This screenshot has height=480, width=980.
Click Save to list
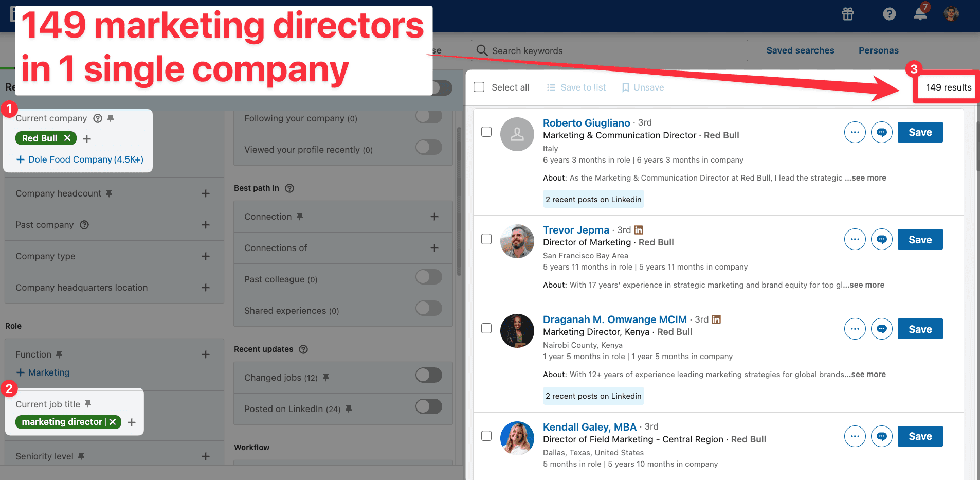point(576,87)
